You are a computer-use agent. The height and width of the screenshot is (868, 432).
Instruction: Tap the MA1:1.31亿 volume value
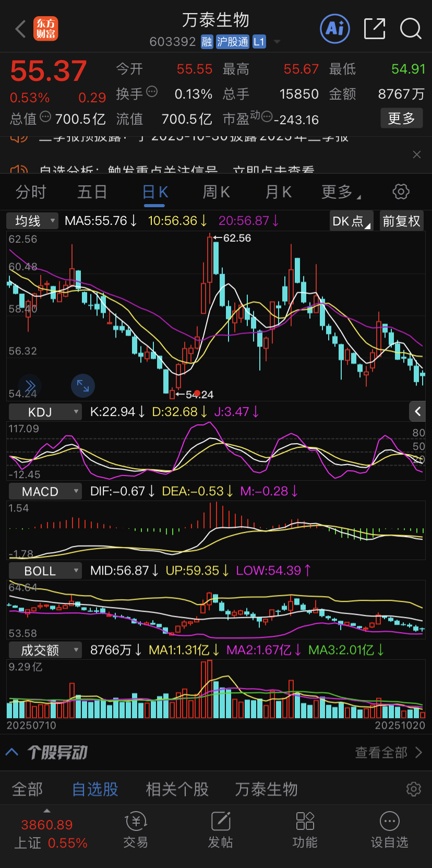pos(184,650)
